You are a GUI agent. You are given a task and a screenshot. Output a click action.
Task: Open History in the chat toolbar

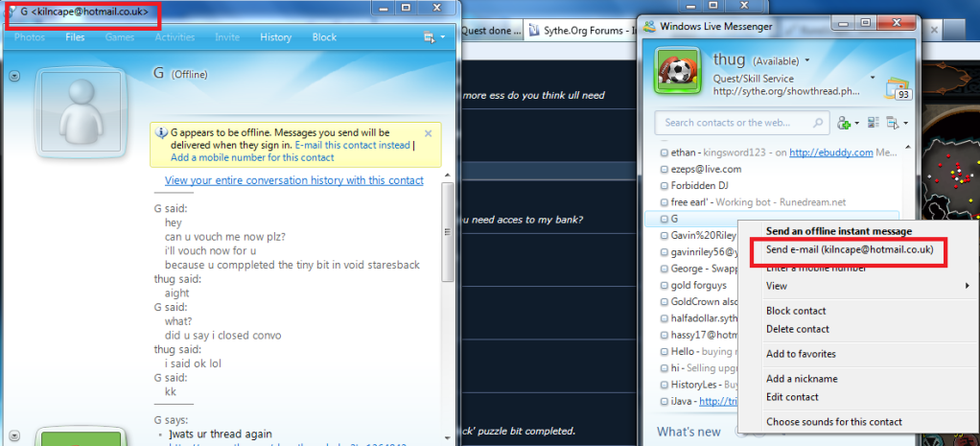coord(275,37)
